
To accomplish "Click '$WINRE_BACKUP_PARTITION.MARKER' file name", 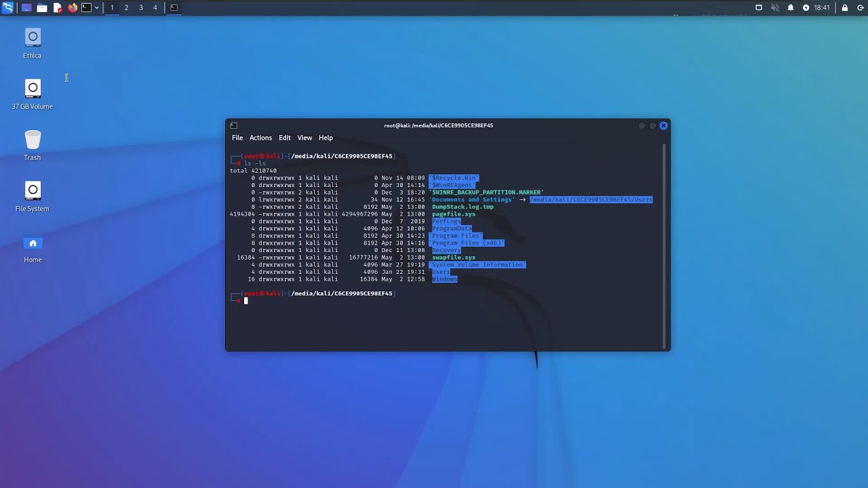I will (x=486, y=192).
